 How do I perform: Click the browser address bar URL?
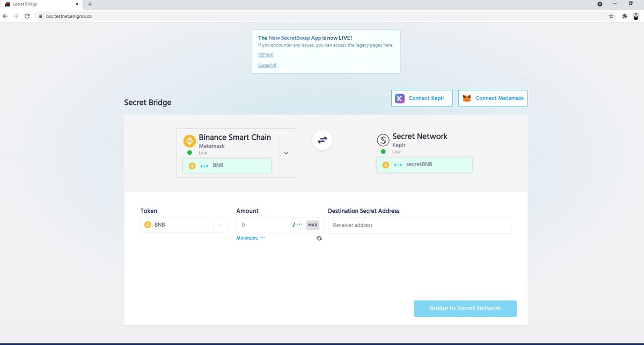(69, 16)
